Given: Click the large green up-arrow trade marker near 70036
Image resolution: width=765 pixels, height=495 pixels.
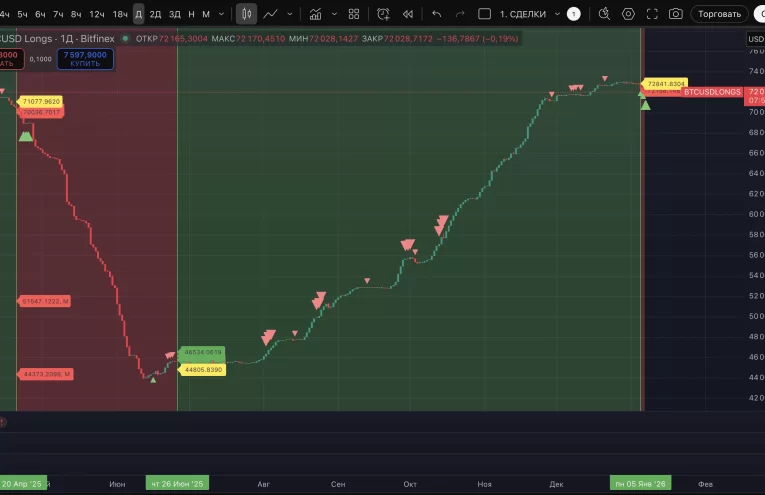Looking at the screenshot, I should tap(26, 136).
